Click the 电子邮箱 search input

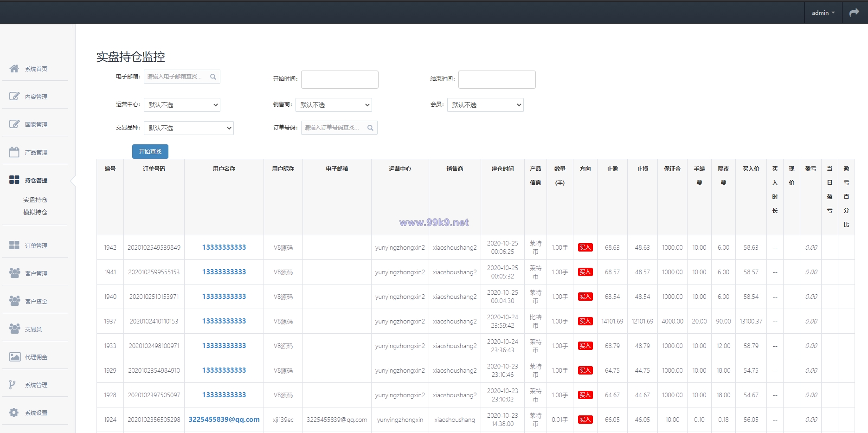(x=182, y=77)
